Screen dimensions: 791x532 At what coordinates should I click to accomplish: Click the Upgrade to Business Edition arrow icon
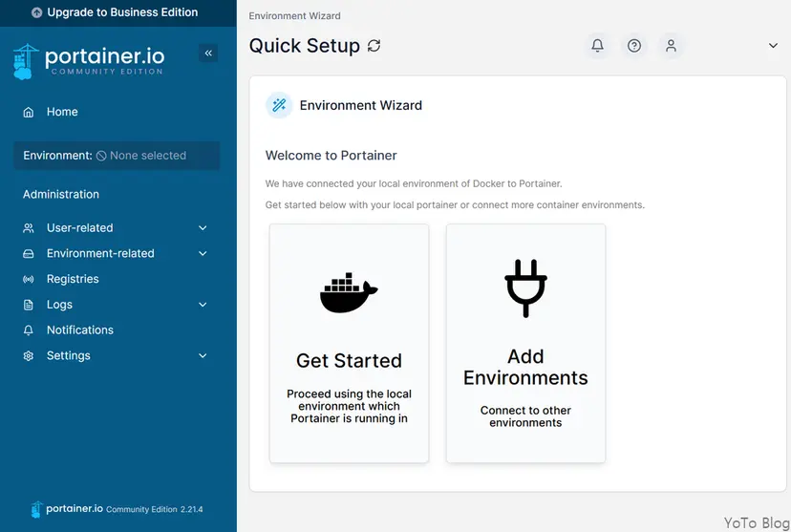click(x=36, y=12)
